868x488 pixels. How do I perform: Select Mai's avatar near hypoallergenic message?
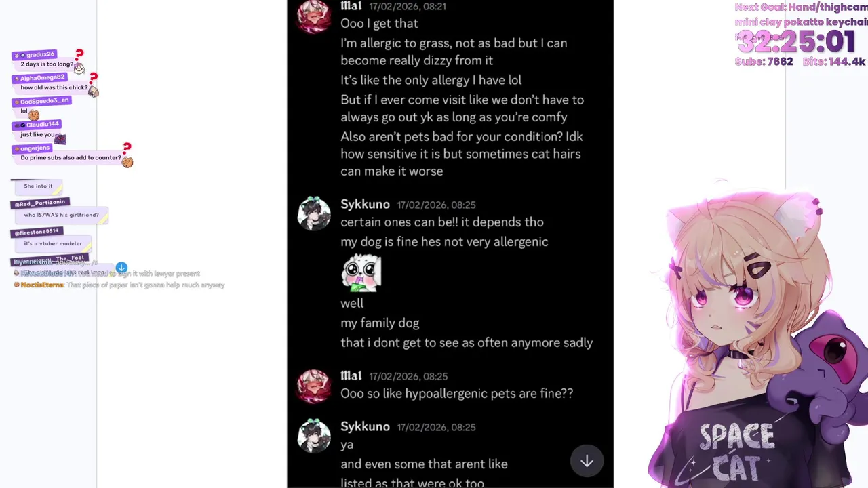[313, 386]
